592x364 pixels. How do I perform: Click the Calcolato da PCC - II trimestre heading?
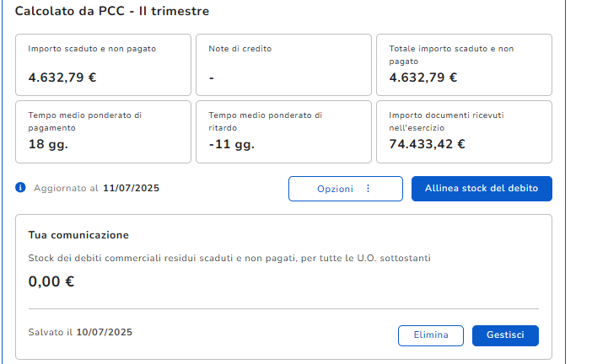(x=112, y=12)
